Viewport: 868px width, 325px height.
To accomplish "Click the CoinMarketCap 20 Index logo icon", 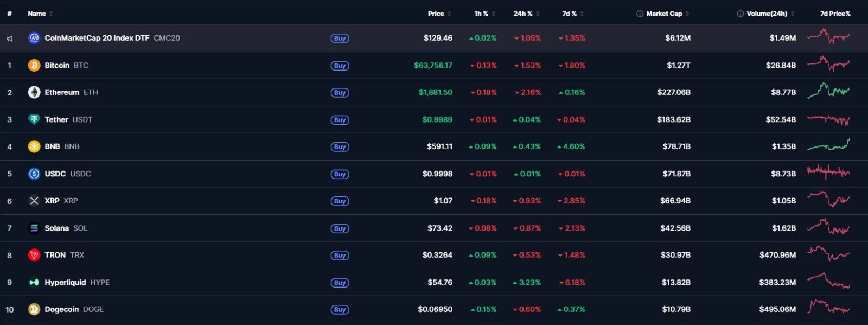I will pos(34,38).
